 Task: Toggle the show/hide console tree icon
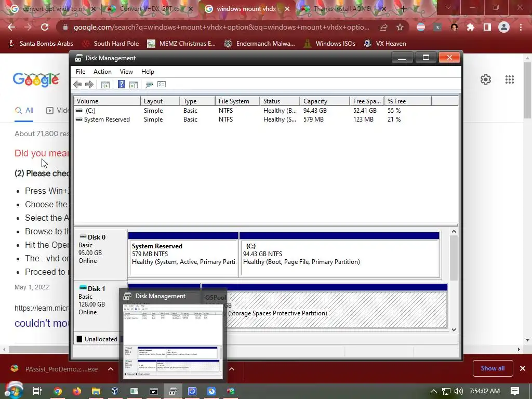[x=105, y=85]
